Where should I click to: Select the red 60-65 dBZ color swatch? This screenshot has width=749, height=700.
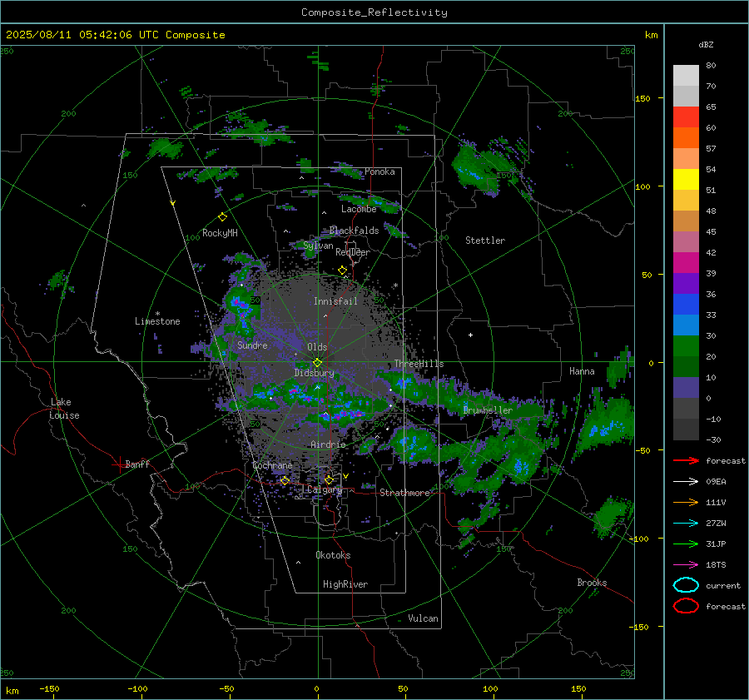click(686, 117)
